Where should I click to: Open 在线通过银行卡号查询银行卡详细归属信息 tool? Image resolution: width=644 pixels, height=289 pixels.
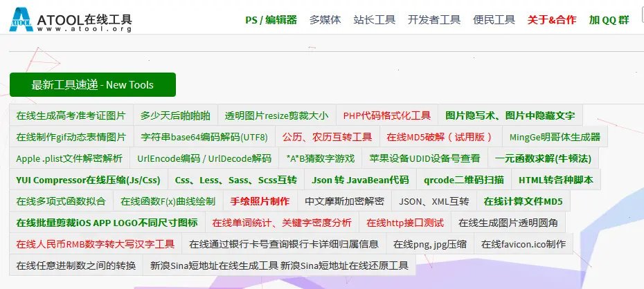(x=284, y=244)
